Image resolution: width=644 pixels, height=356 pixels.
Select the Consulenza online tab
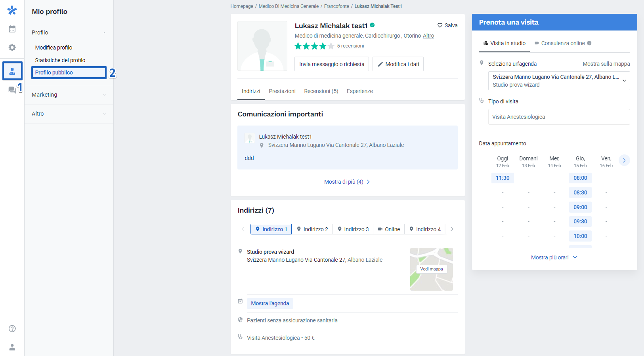(563, 43)
